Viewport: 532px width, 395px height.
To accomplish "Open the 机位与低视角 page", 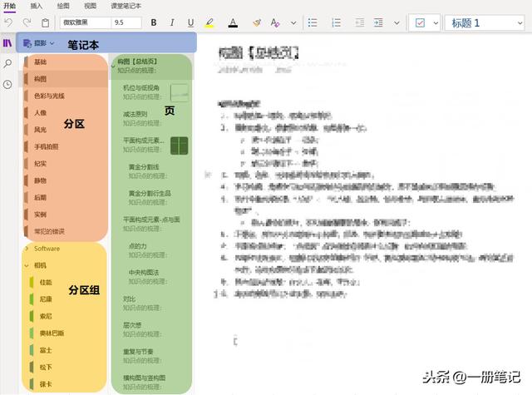I will tap(151, 92).
